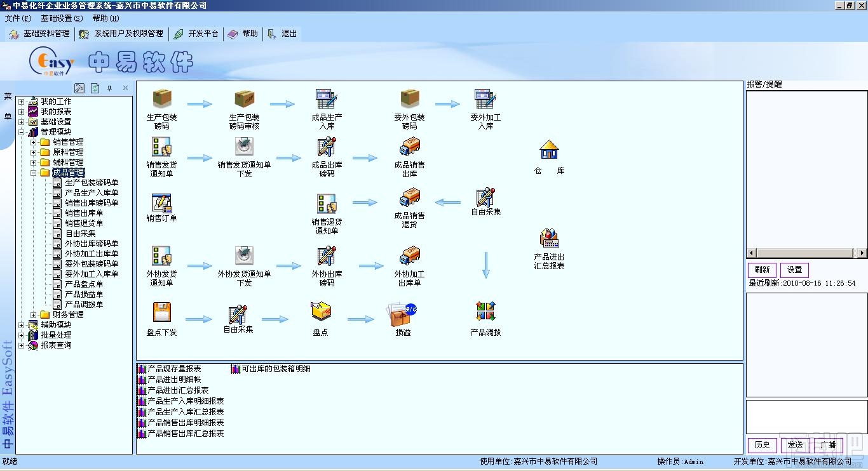Open the 生产包装磅码 workflow icon

coord(162,99)
